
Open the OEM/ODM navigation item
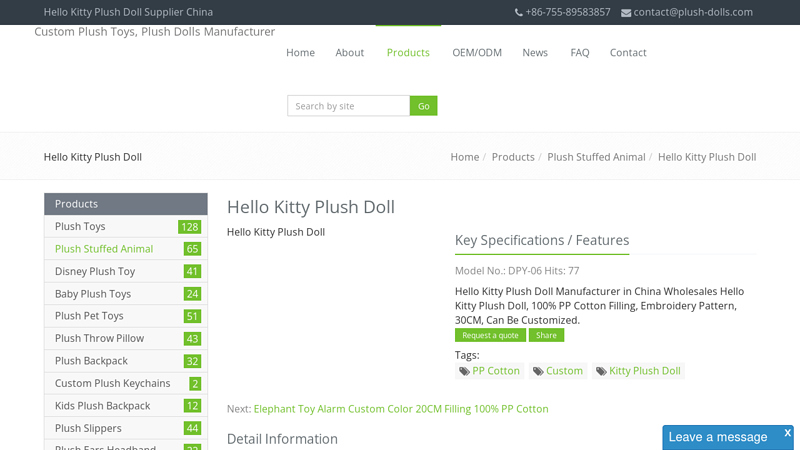pyautogui.click(x=476, y=53)
